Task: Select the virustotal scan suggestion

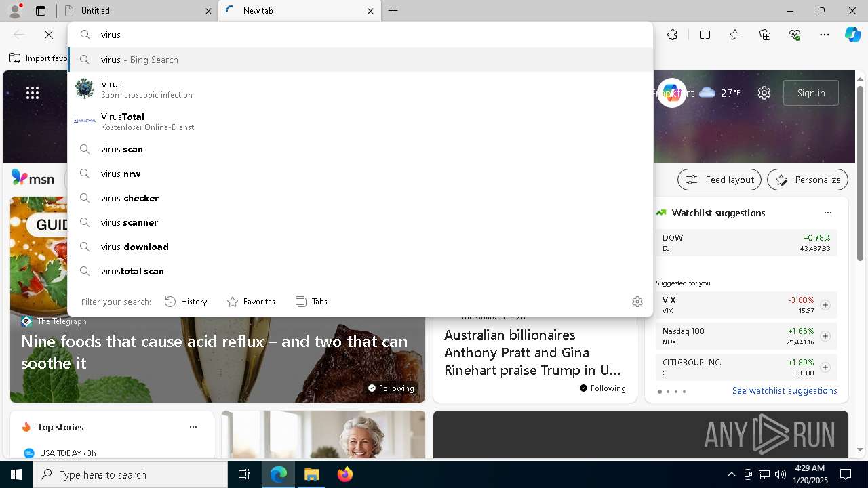Action: point(360,271)
